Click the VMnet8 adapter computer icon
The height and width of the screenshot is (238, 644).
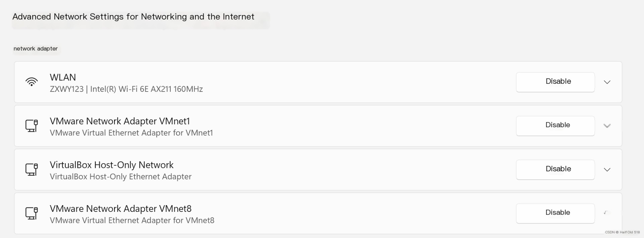(32, 213)
